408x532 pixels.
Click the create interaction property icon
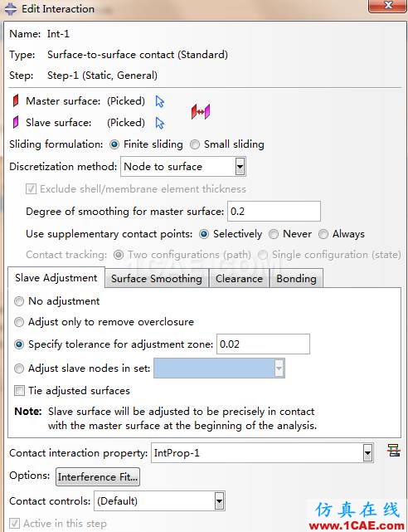[393, 451]
